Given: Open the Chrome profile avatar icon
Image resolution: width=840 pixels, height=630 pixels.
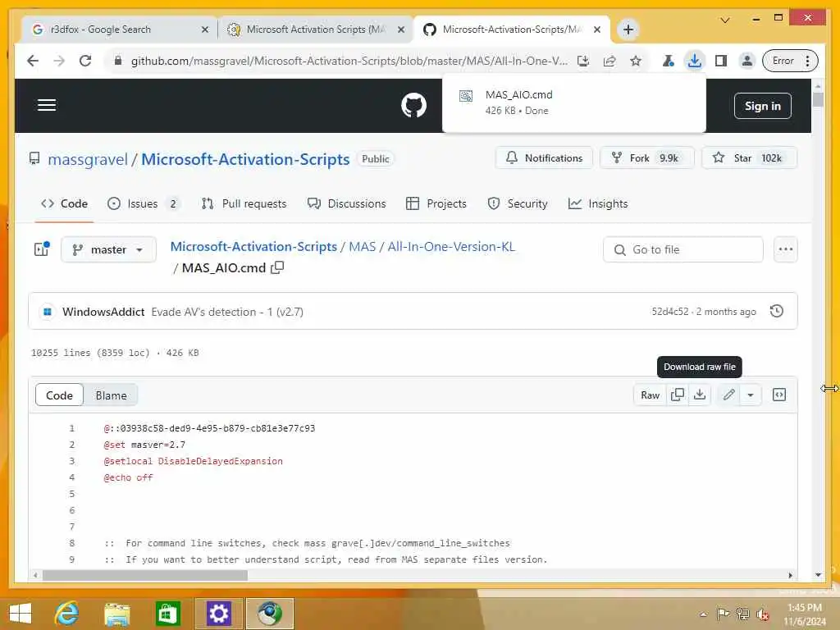Looking at the screenshot, I should point(746,61).
